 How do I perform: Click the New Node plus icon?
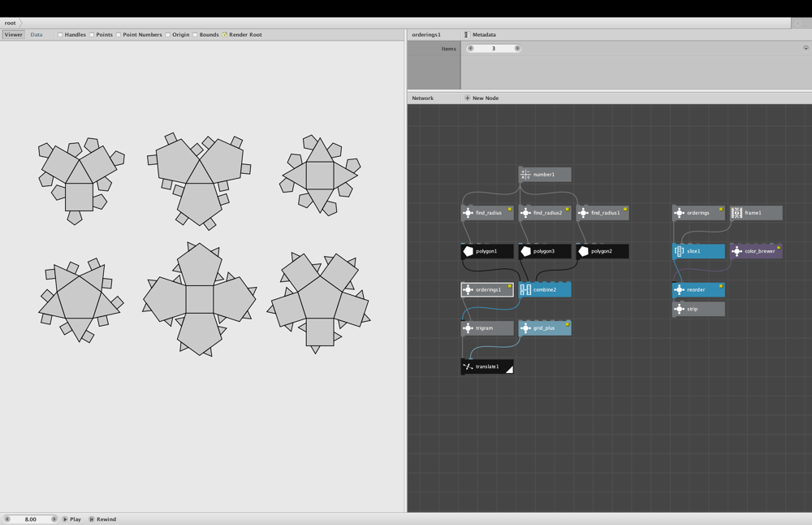[467, 98]
